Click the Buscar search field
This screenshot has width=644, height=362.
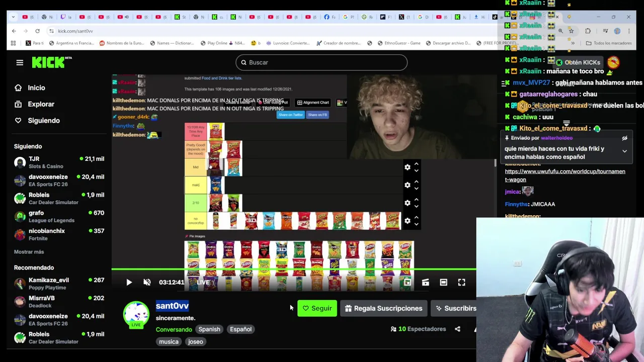pos(321,62)
